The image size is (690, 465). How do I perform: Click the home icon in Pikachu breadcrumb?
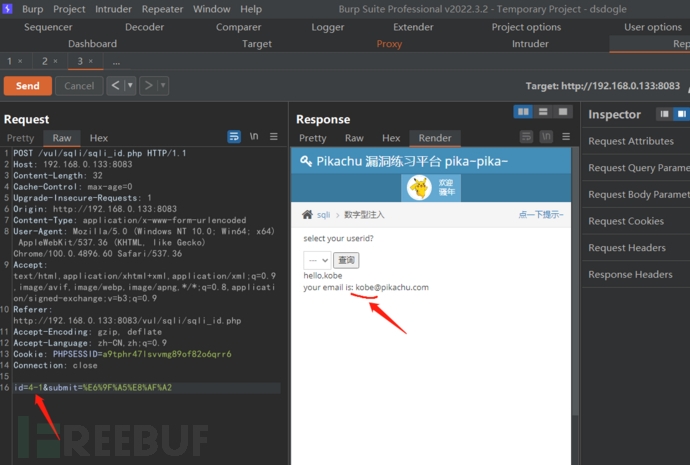click(x=307, y=214)
